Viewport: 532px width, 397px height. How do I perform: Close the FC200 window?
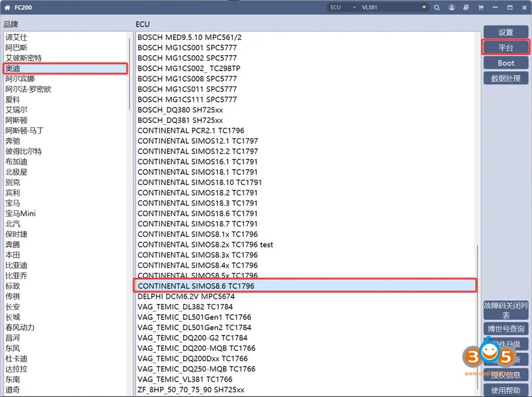pos(524,7)
